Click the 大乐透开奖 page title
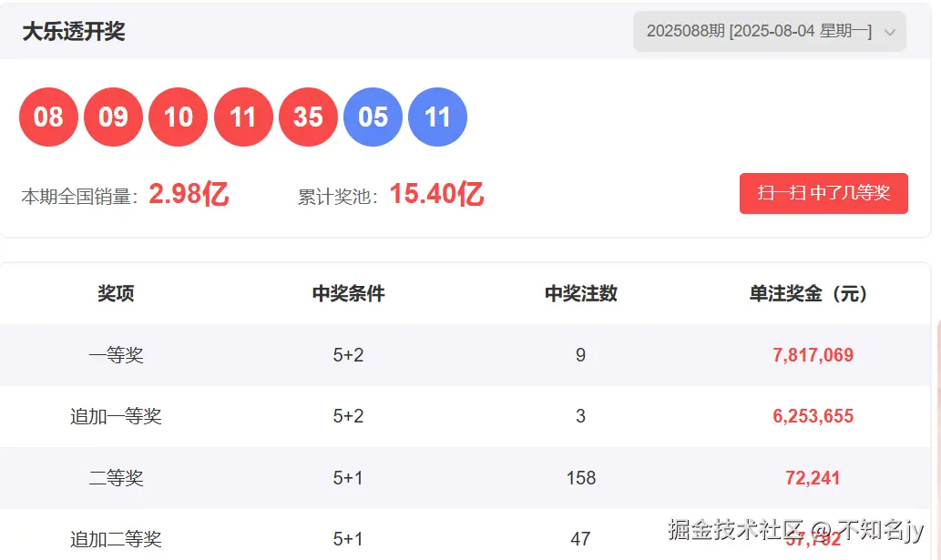The image size is (941, 560). pos(74,31)
